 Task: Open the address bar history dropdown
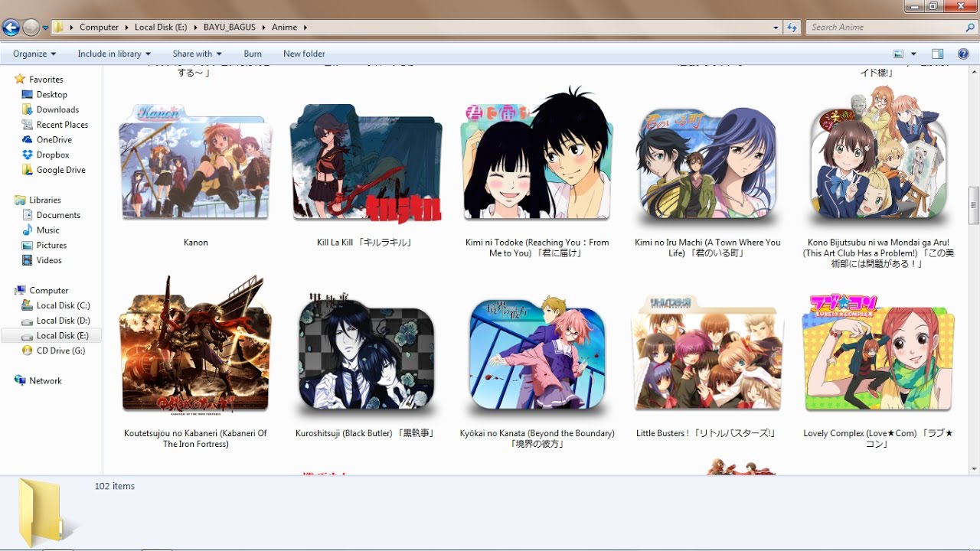click(x=776, y=27)
